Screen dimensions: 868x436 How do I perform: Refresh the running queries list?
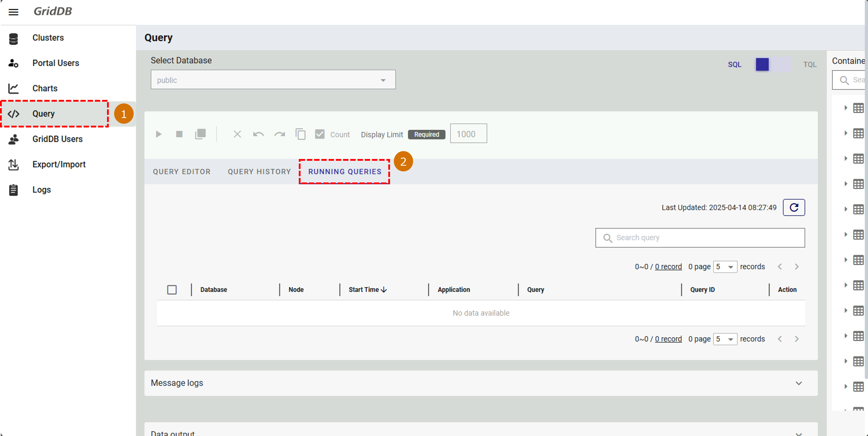(793, 207)
